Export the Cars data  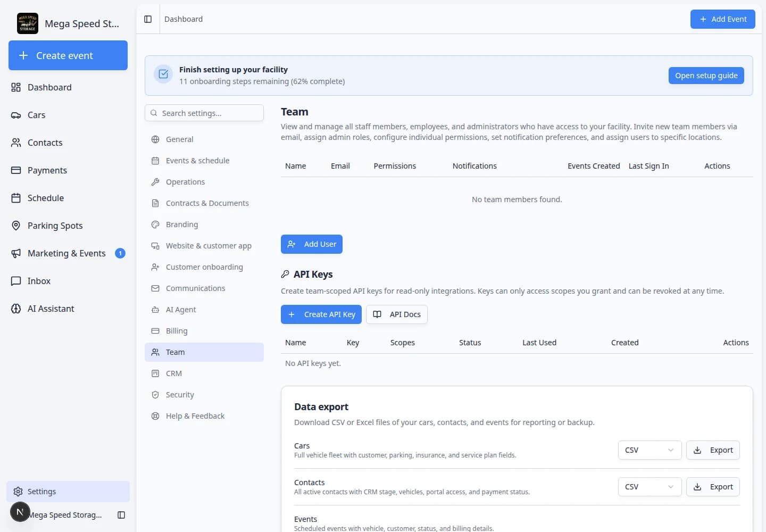(x=713, y=450)
